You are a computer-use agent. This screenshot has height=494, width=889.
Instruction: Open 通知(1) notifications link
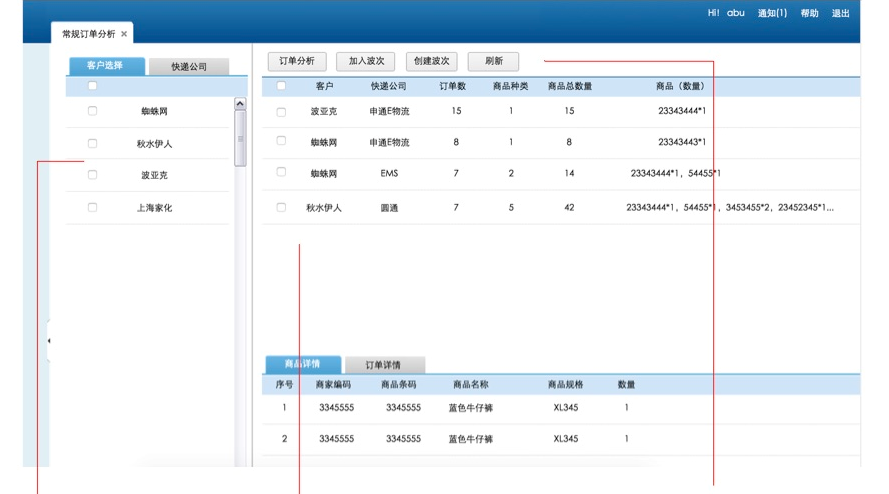coord(771,14)
